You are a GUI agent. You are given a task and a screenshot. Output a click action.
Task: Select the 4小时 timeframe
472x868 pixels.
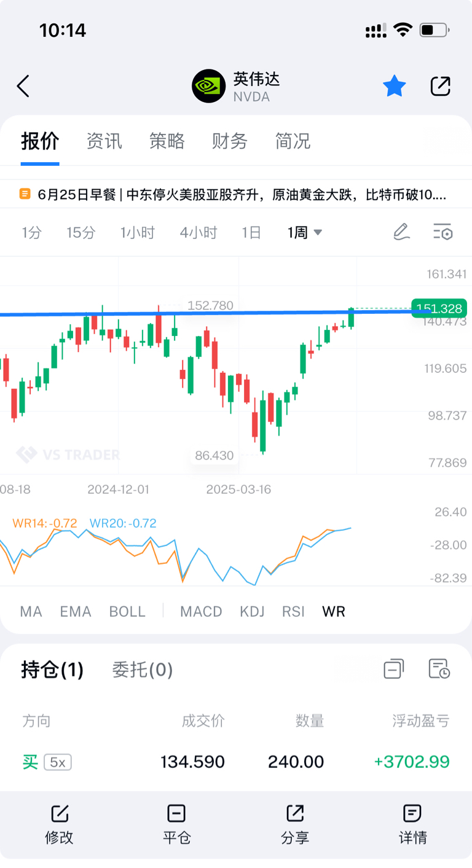[x=199, y=233]
